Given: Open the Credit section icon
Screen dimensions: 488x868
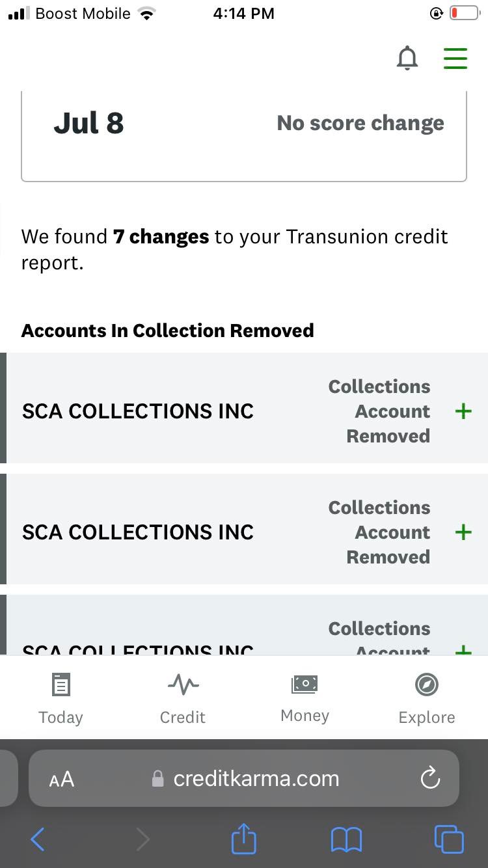Looking at the screenshot, I should coord(183,685).
